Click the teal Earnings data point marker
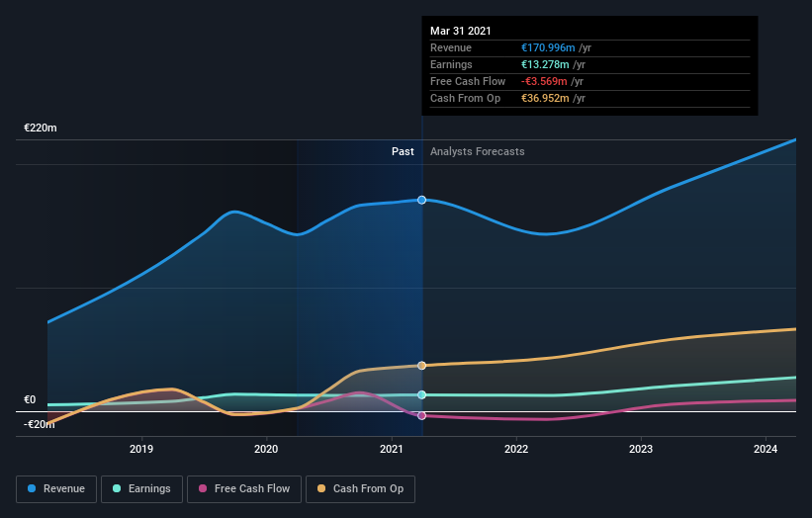Viewport: 812px width, 518px height. pos(422,394)
